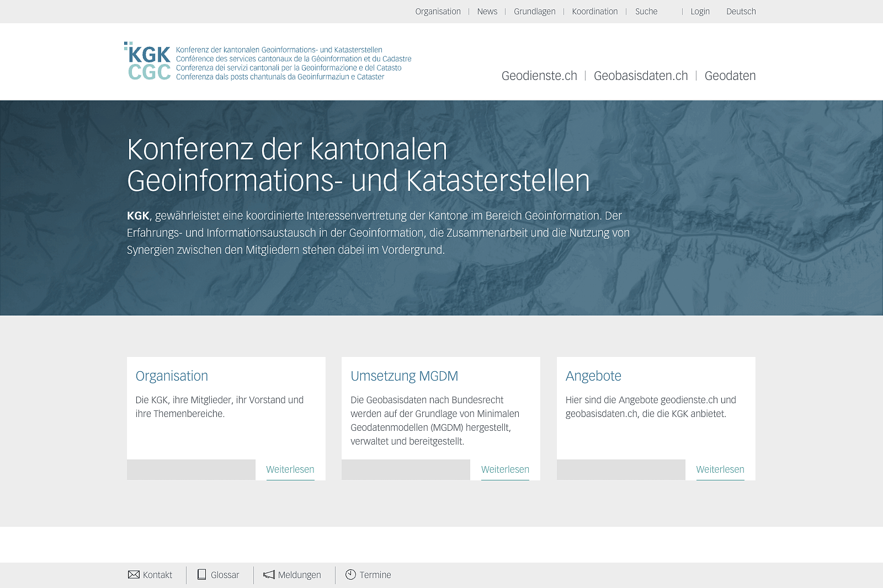Viewport: 883px width, 588px height.
Task: Open the Geodienste.ch link
Action: coord(539,76)
